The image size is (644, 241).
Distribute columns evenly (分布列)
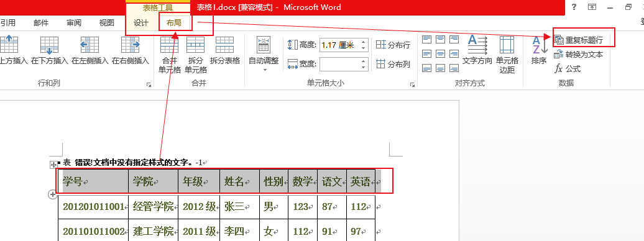pyautogui.click(x=393, y=64)
